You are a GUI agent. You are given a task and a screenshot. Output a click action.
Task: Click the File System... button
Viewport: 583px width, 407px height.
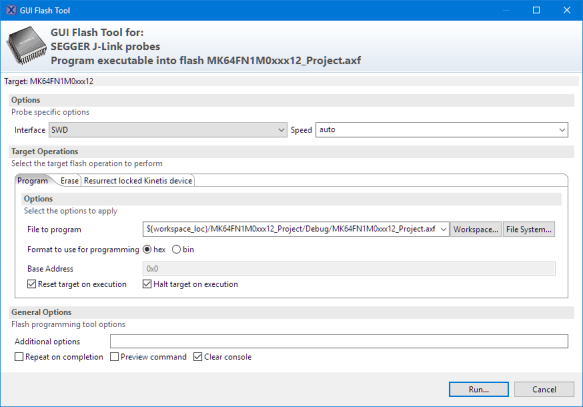coord(529,229)
